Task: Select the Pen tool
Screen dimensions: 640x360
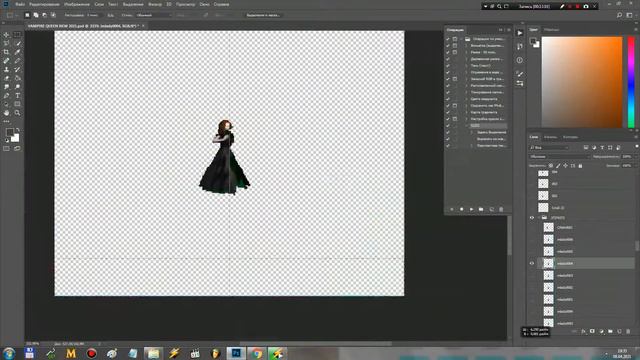Action: coord(6,96)
